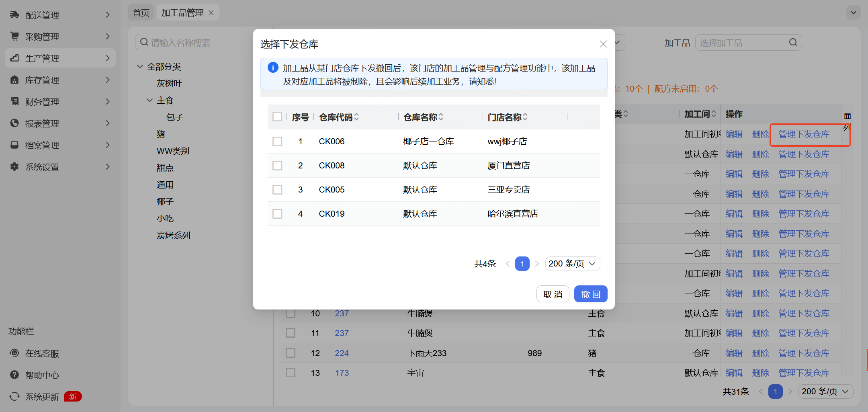Go to next page in dialog pagination
Image resolution: width=868 pixels, height=412 pixels.
click(537, 264)
